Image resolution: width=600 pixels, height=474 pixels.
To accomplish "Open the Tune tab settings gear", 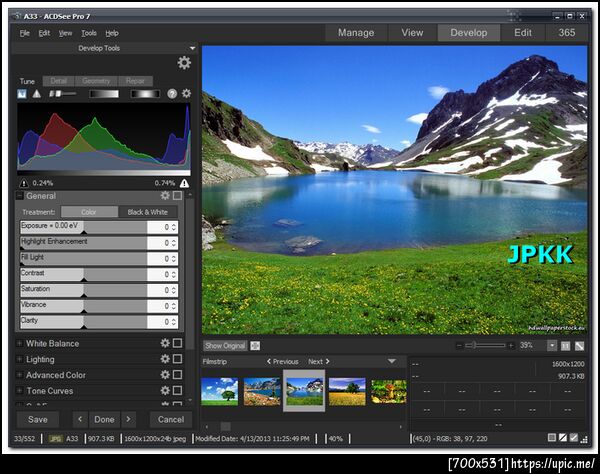I will click(186, 93).
